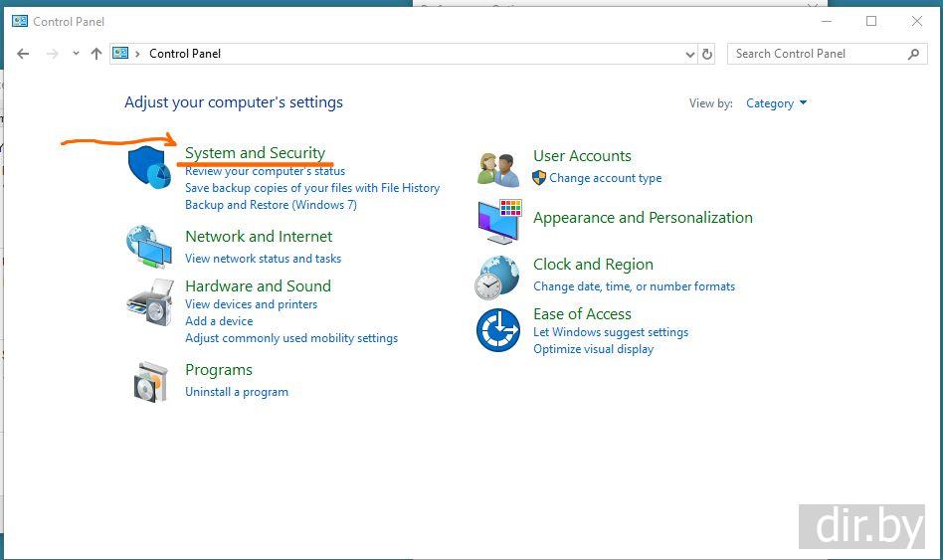This screenshot has width=943, height=560.
Task: Click the Back navigation arrow
Action: [x=24, y=54]
